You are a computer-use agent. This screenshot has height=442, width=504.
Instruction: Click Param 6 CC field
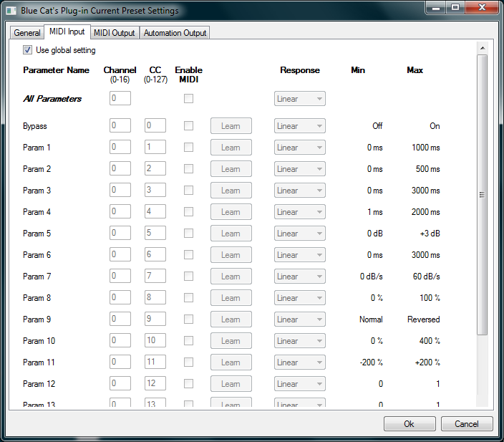click(155, 254)
